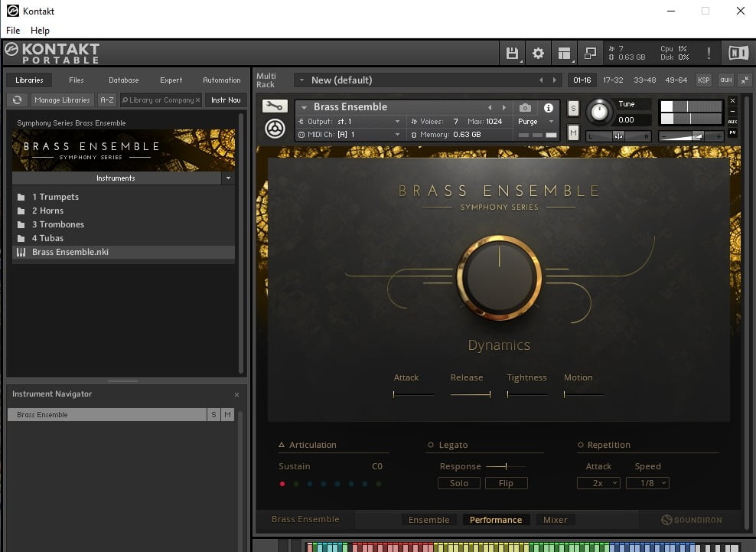Click the minimized view icon in the header
The height and width of the screenshot is (552, 756).
coord(590,53)
